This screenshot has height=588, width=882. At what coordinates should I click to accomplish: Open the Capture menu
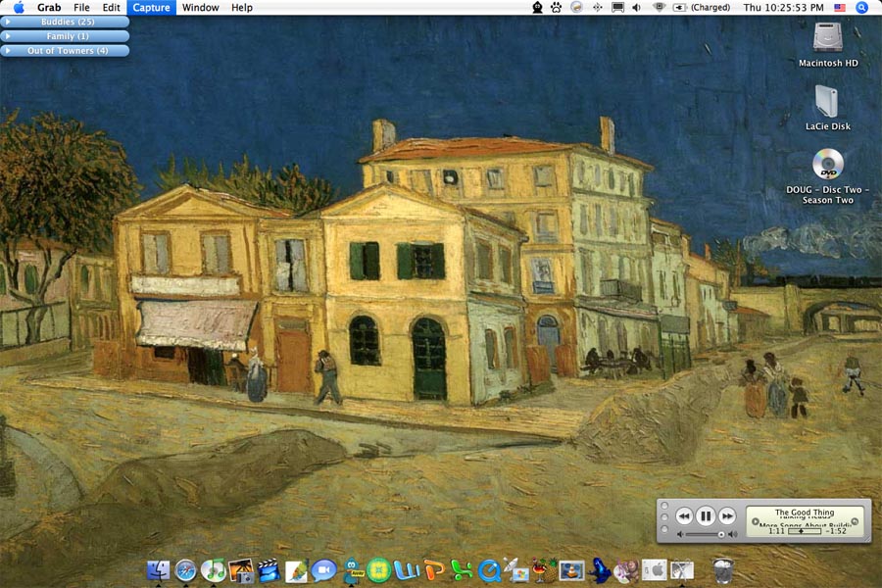click(x=151, y=7)
